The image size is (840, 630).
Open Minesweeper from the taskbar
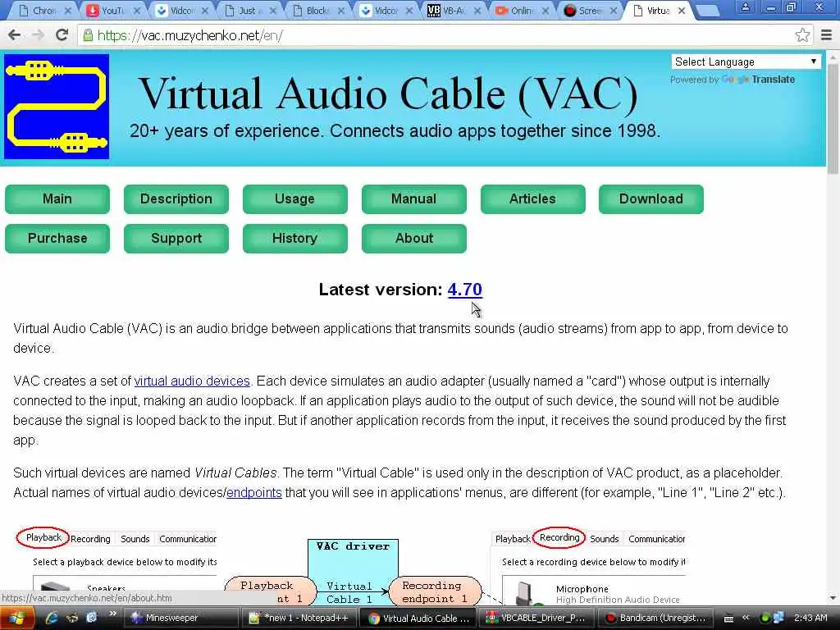[x=180, y=618]
